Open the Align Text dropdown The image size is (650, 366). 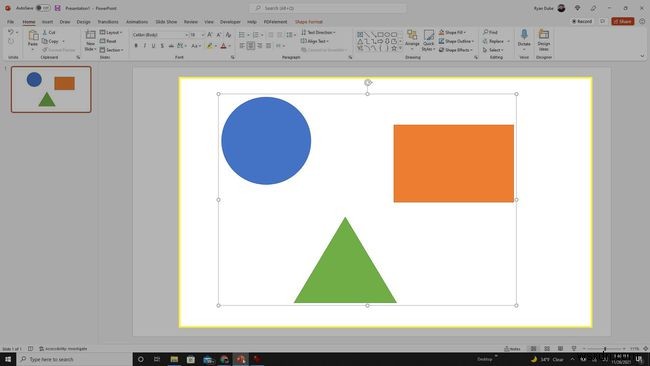(315, 41)
